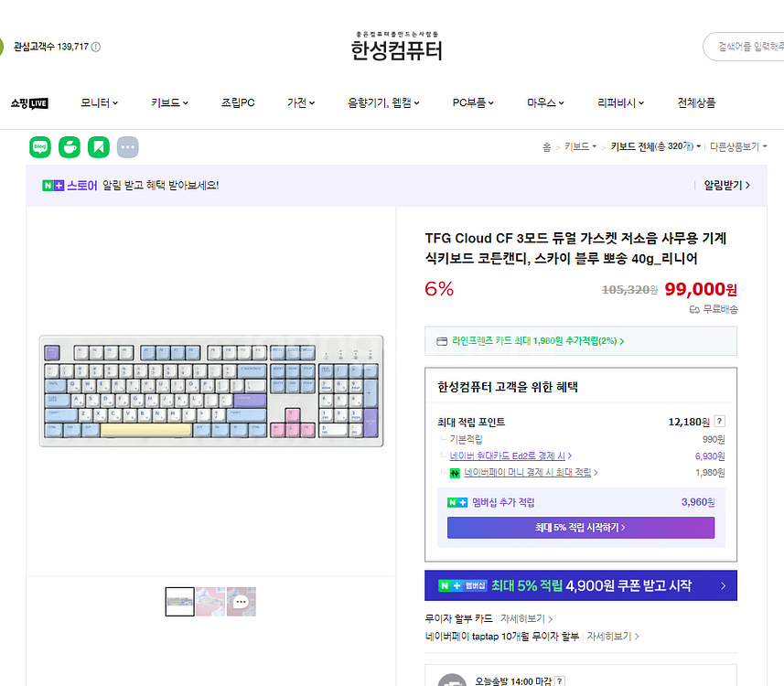Open the 다른상품보기 dropdown

(x=738, y=146)
